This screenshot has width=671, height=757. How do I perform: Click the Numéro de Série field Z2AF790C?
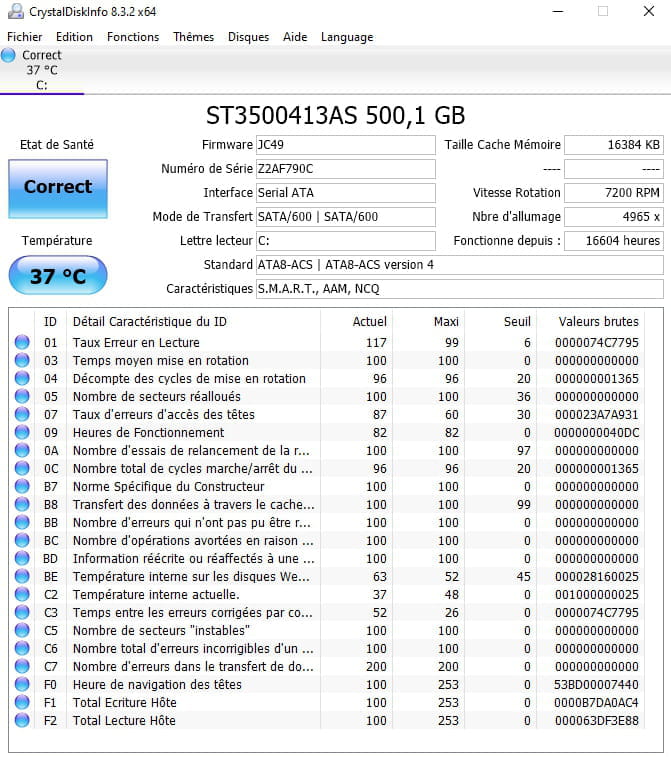tap(346, 169)
